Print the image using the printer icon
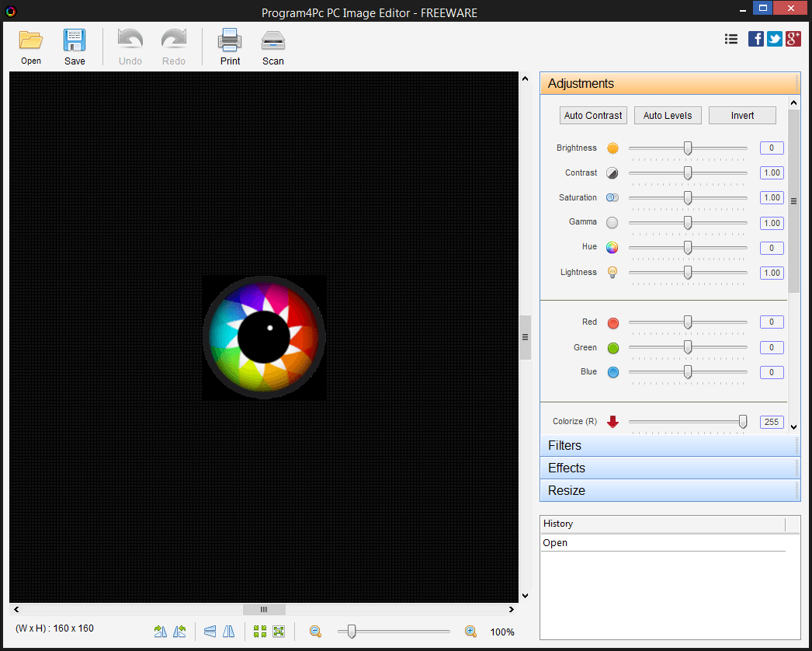Viewport: 812px width, 651px height. click(230, 40)
